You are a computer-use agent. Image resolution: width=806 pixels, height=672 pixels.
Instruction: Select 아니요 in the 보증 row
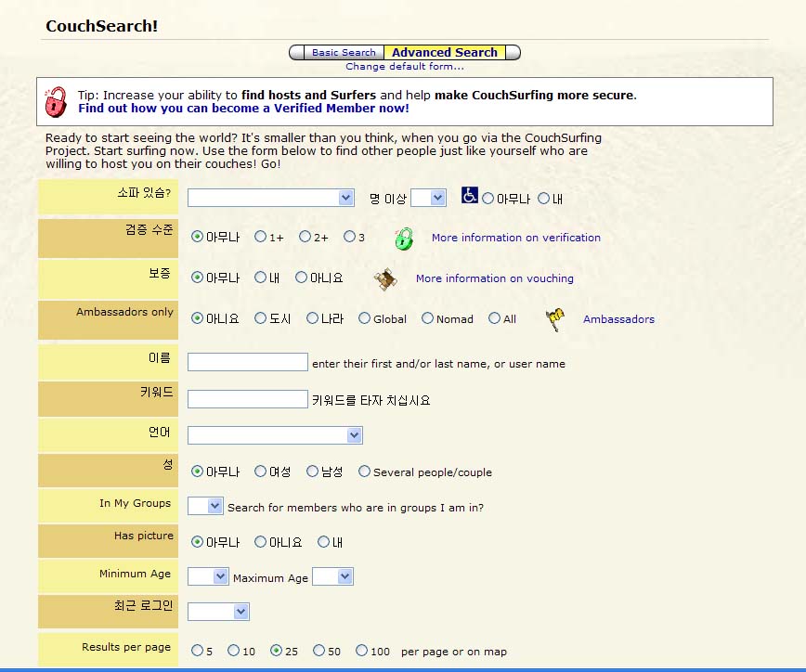301,278
